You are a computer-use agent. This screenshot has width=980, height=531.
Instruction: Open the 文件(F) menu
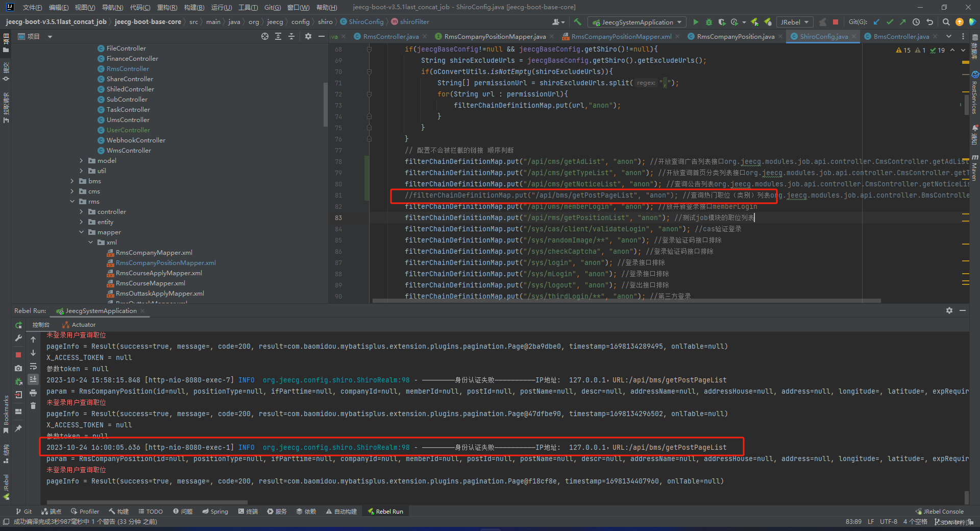32,7
